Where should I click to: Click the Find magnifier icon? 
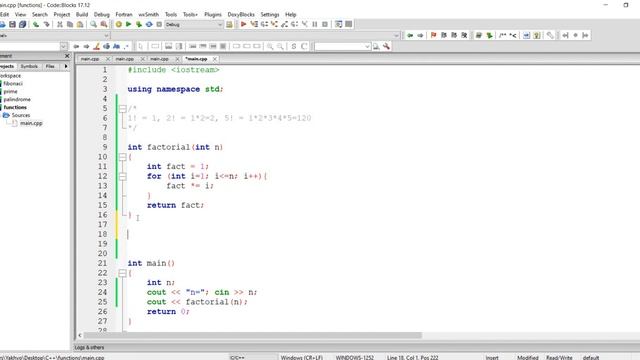93,24
